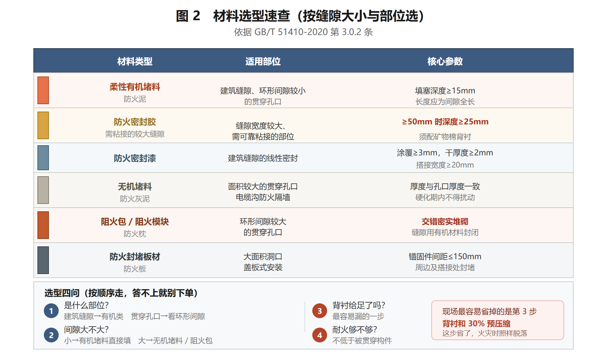
Task: Select the 防火封堵板材 material name
Action: (135, 257)
